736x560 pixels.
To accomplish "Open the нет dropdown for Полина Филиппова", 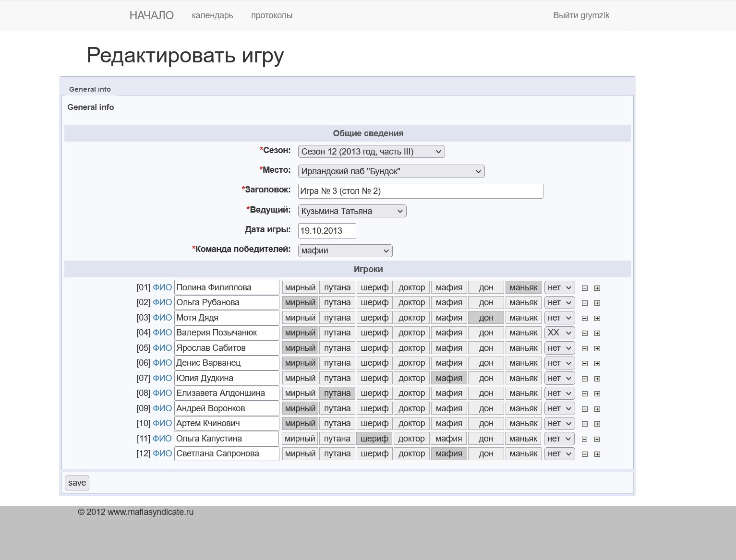I will 559,287.
